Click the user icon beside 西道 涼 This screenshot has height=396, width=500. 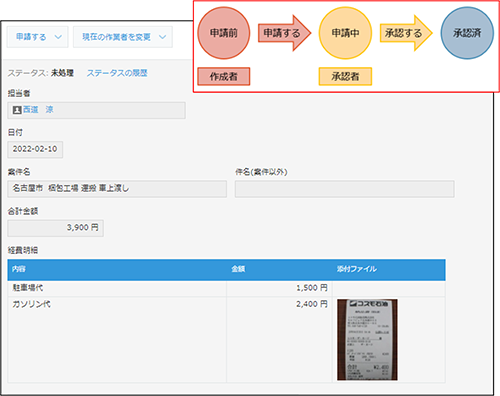tap(17, 110)
